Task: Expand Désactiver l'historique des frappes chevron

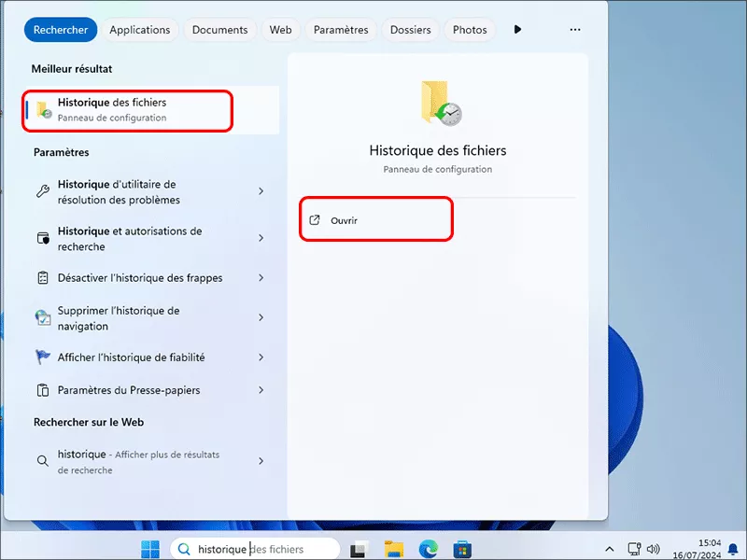Action: click(x=261, y=278)
